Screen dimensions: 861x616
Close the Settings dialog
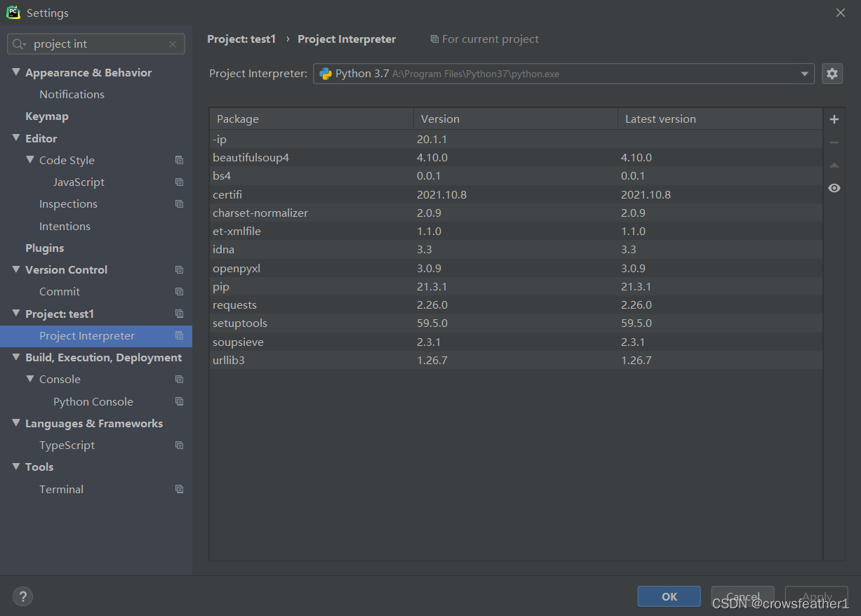click(x=841, y=13)
